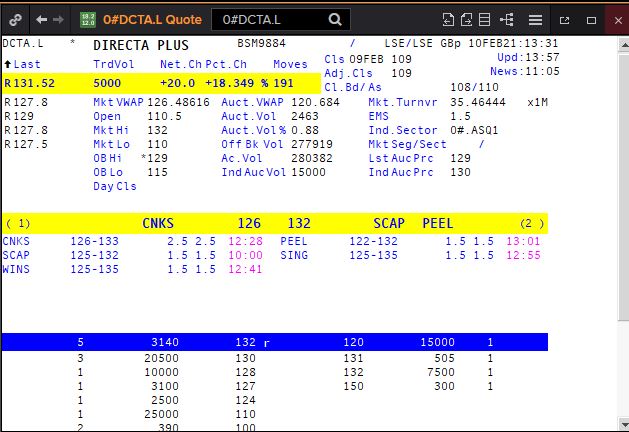Click the Ind Auc Prc value 130

point(460,172)
